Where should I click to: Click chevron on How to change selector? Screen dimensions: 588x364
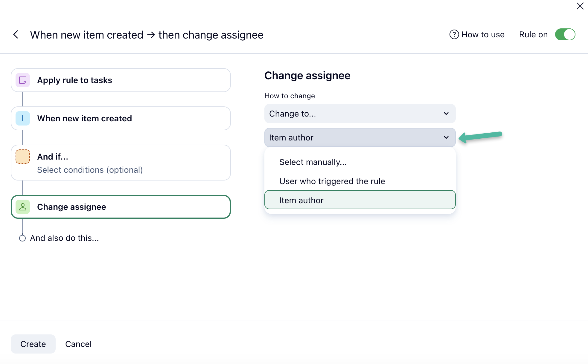[x=446, y=114]
